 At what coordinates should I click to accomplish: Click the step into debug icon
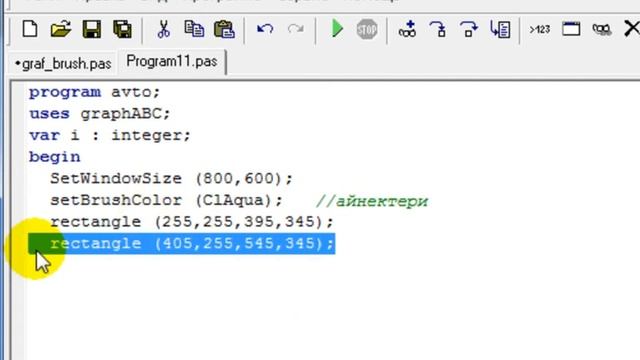tap(438, 29)
